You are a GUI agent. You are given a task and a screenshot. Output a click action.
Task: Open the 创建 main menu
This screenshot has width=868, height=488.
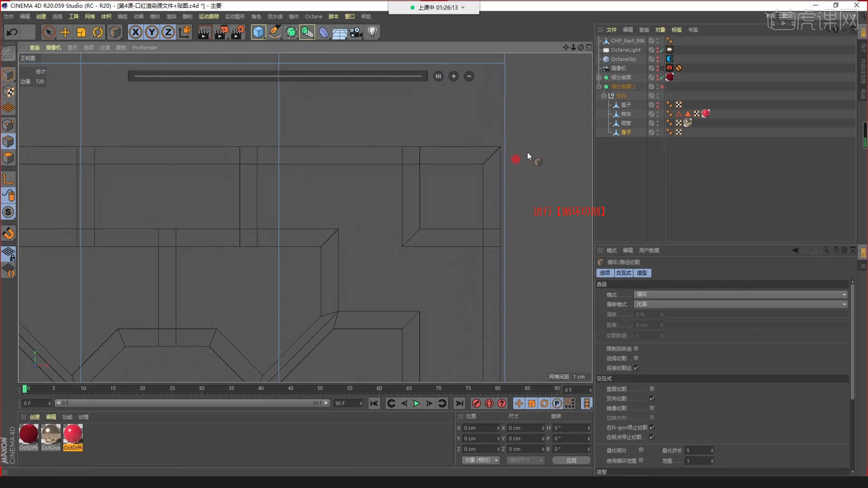(x=41, y=16)
